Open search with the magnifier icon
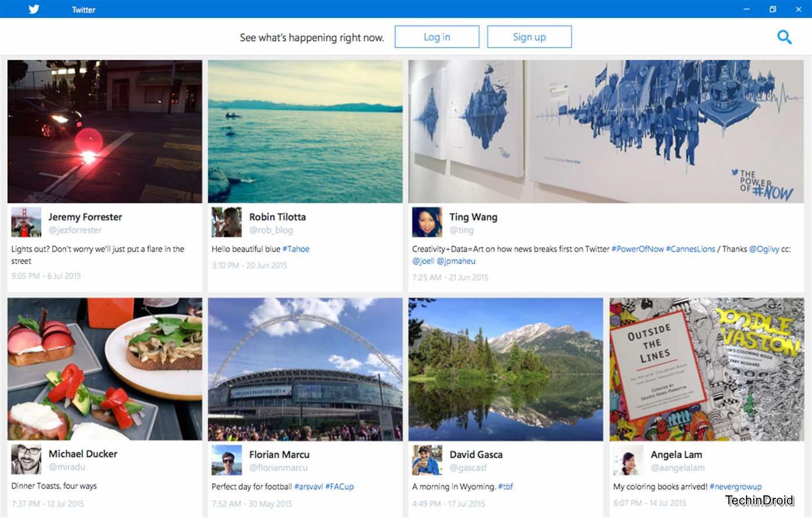 tap(784, 37)
